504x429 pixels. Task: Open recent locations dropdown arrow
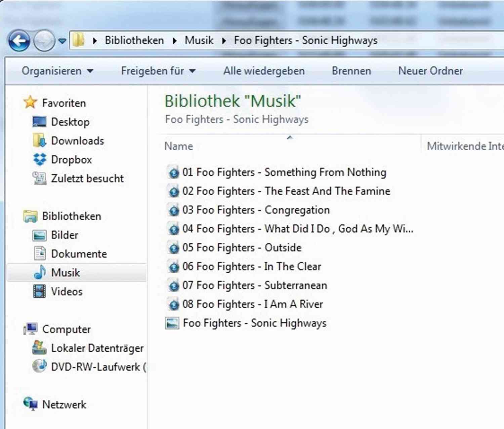tap(62, 41)
